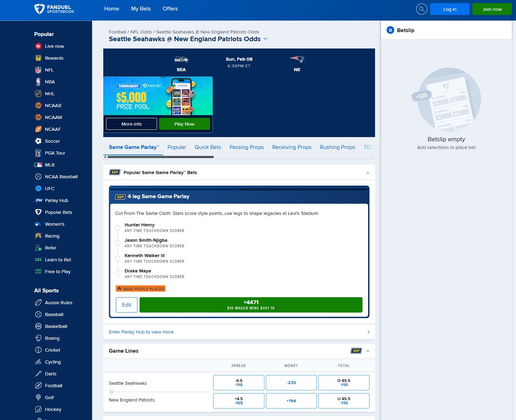Click the New England Patriots team logo

click(297, 59)
